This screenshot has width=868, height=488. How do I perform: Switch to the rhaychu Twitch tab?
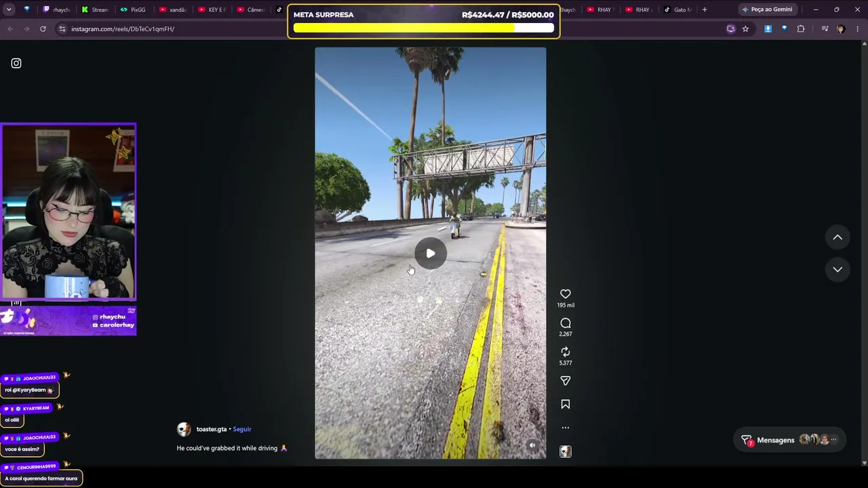pos(57,9)
